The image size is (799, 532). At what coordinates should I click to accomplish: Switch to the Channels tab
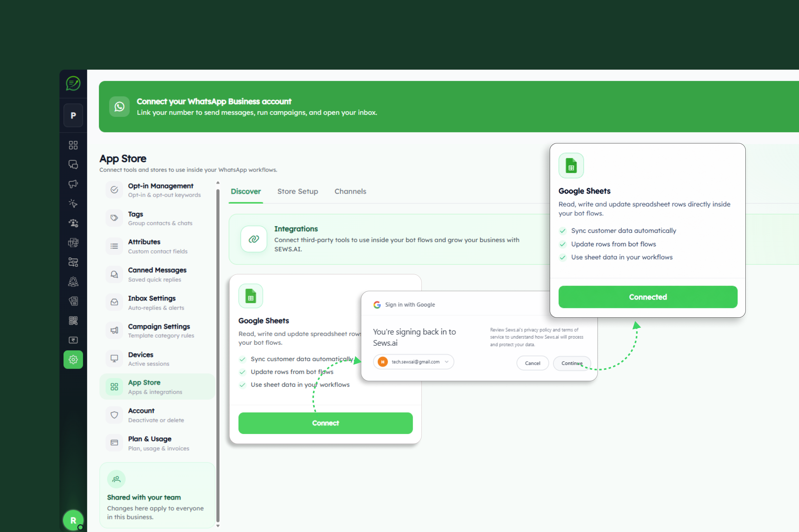tap(350, 192)
